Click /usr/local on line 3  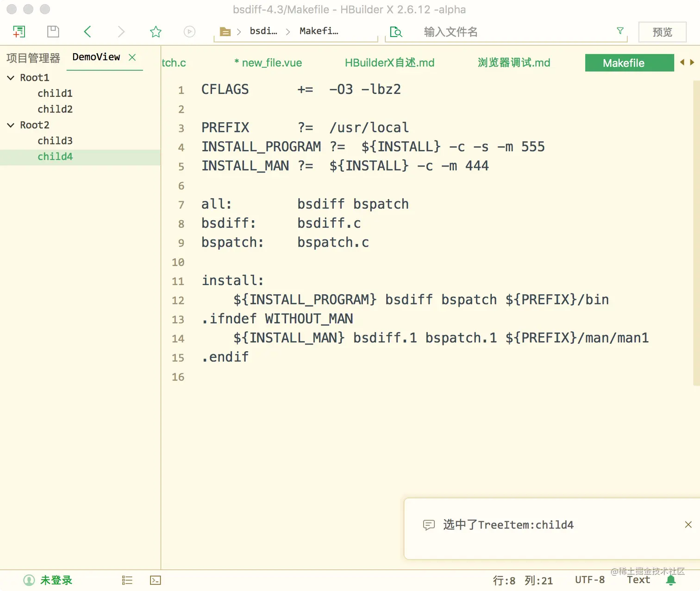(369, 128)
